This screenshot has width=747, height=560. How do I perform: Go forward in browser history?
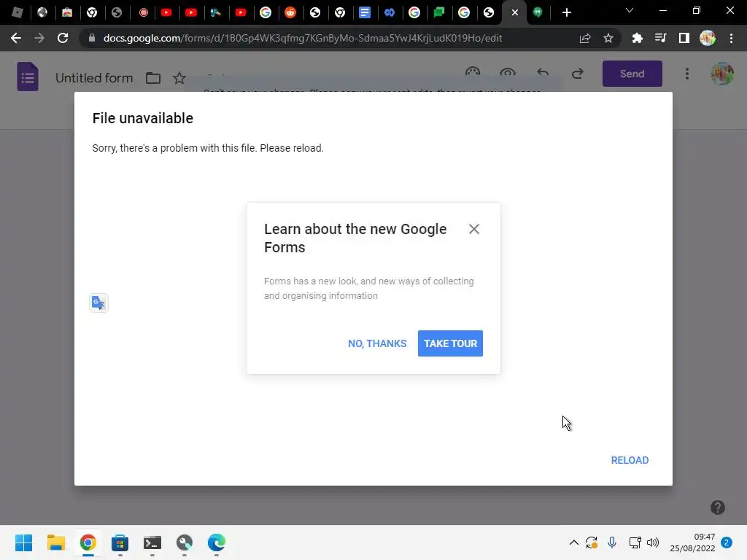pos(39,38)
